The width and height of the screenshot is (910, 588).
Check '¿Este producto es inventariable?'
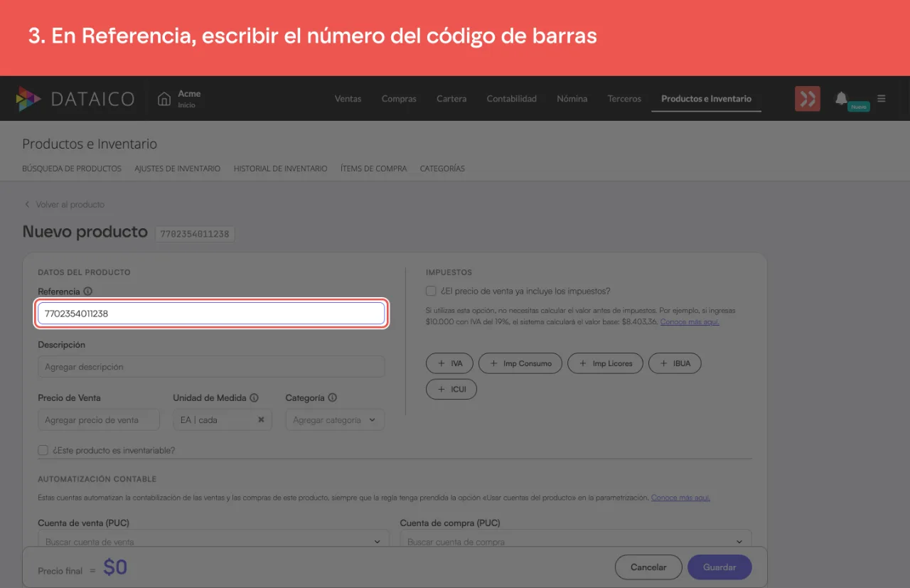point(43,450)
